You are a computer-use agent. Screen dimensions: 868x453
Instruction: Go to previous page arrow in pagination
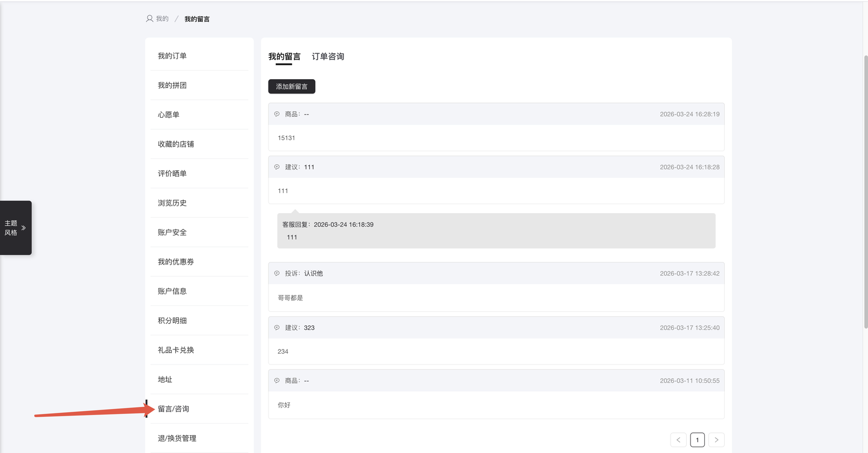678,440
